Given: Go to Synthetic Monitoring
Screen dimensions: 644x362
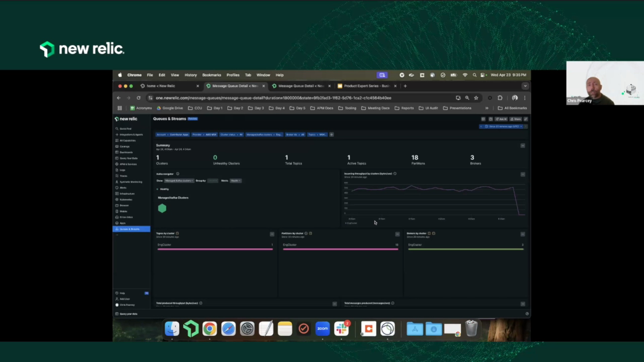Looking at the screenshot, I should pyautogui.click(x=129, y=182).
